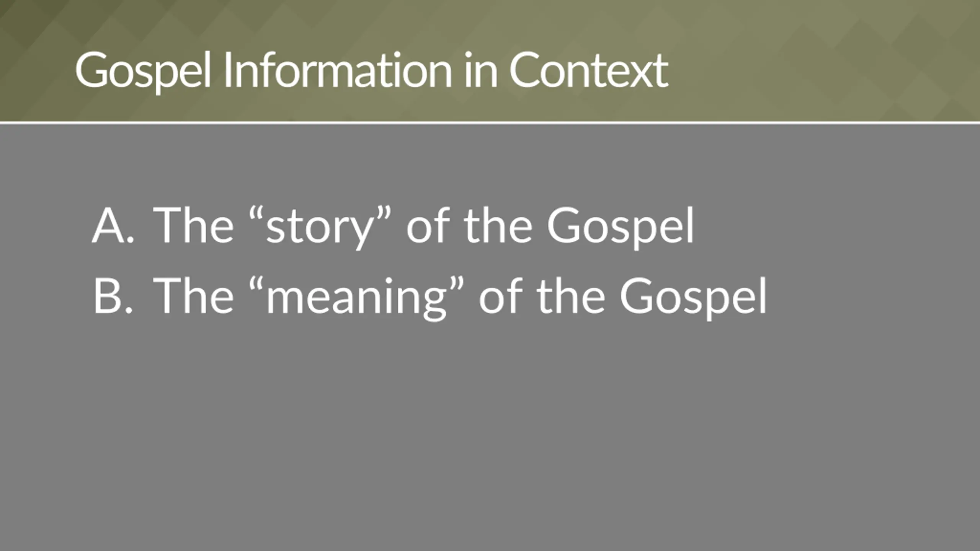
Task: Click the word "Gospel" ending item A
Action: click(x=620, y=227)
